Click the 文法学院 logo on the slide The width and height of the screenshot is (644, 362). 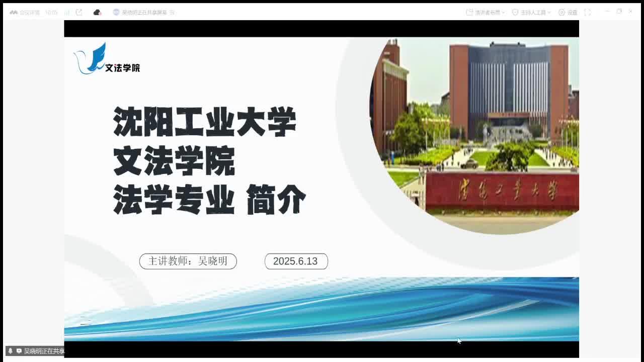pos(107,59)
